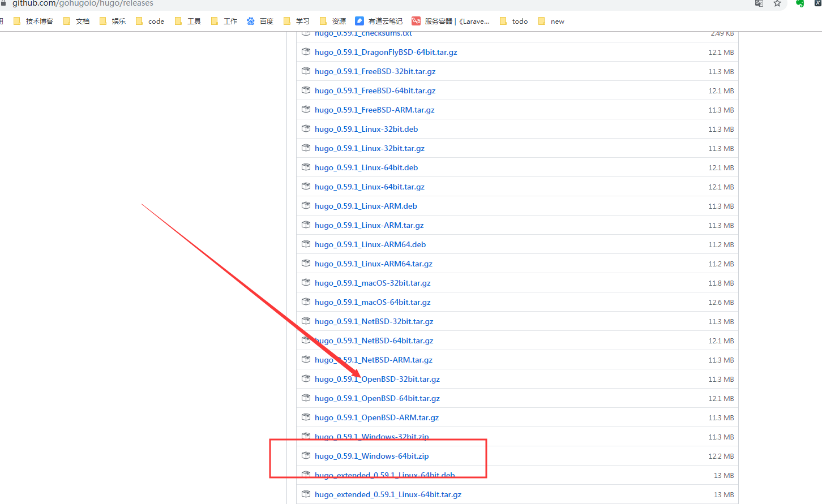Screen dimensions: 822x504
Task: Open the 资源 bookmarks folder
Action: pyautogui.click(x=333, y=21)
